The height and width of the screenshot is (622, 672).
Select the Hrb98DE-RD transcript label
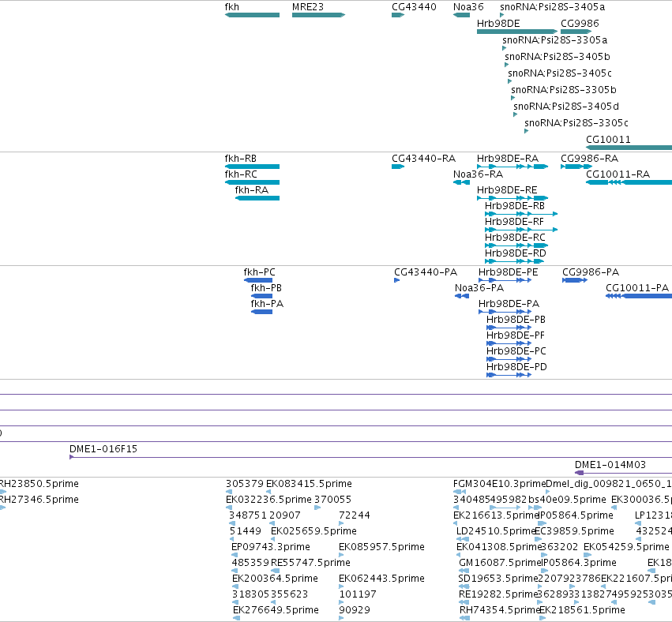(x=516, y=253)
